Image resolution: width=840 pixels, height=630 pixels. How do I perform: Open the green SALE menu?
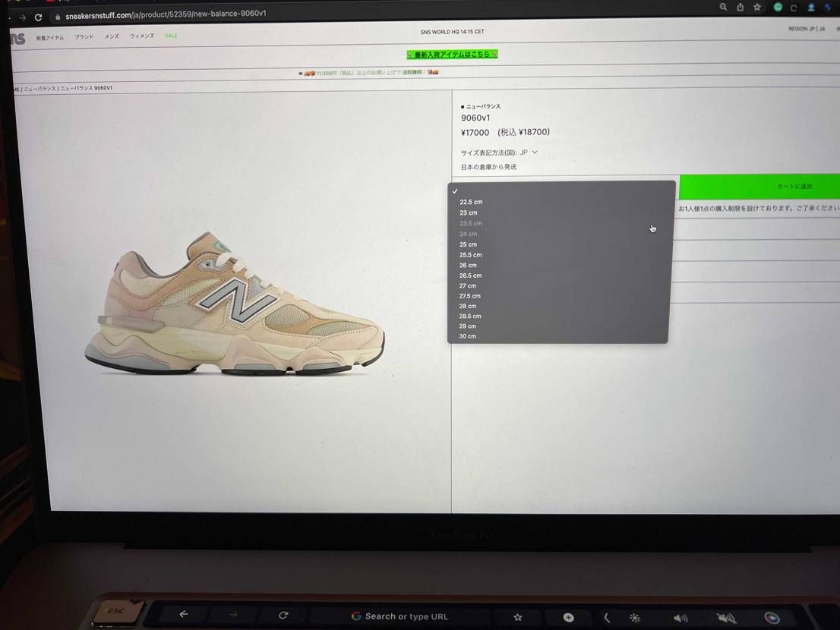pos(171,36)
